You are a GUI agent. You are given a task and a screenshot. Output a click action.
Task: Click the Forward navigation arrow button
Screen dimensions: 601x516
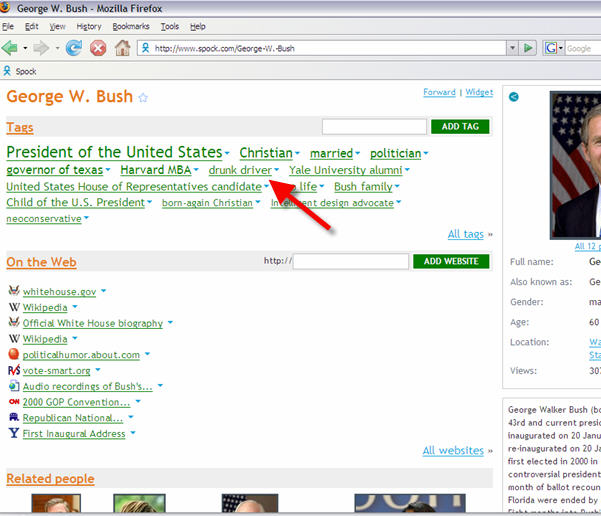pos(41,48)
